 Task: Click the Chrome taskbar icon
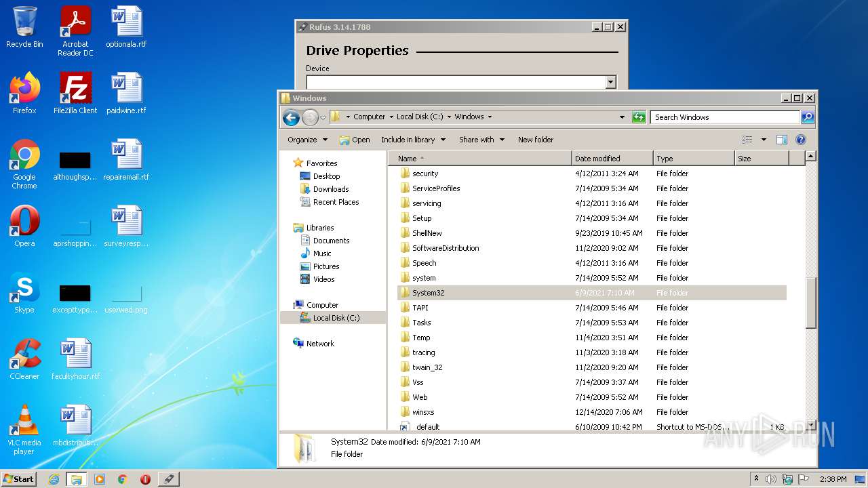pyautogui.click(x=123, y=479)
